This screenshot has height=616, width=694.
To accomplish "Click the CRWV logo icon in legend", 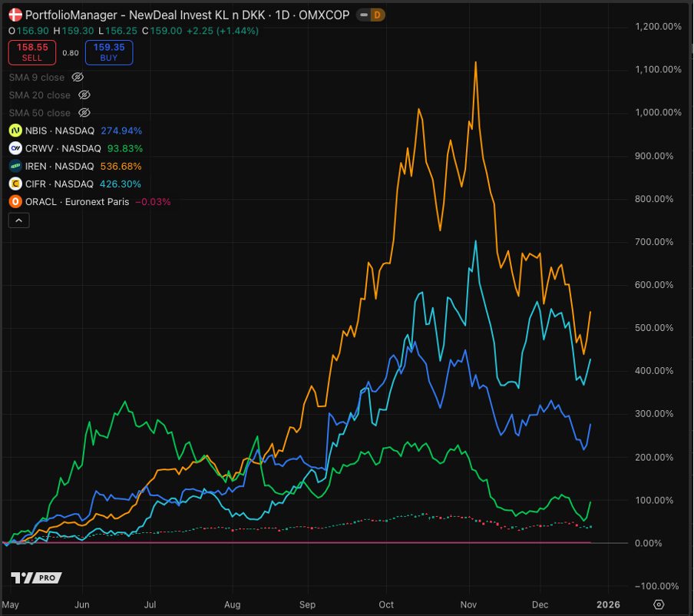I will (15, 148).
